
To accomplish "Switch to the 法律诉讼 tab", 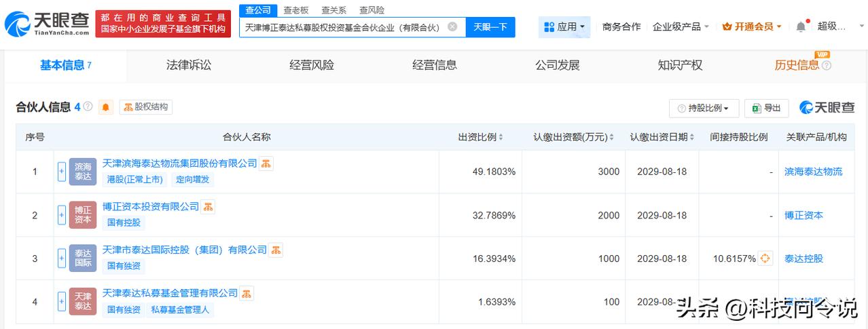I will tap(189, 65).
